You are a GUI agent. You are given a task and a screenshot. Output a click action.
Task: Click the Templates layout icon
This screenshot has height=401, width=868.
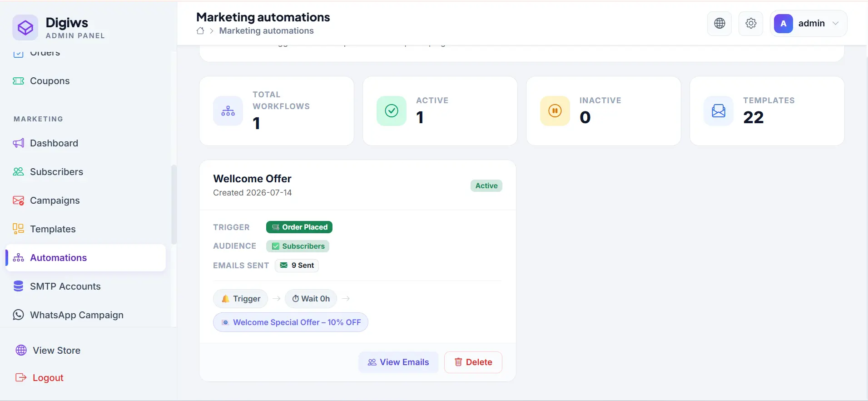click(19, 229)
